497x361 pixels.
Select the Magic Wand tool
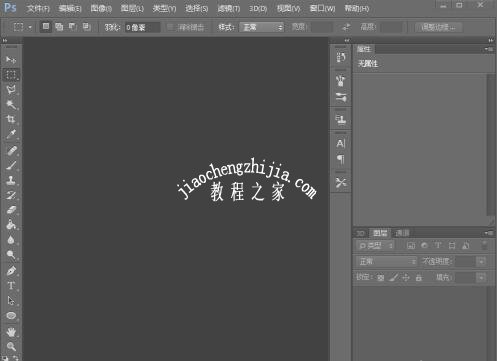point(11,104)
